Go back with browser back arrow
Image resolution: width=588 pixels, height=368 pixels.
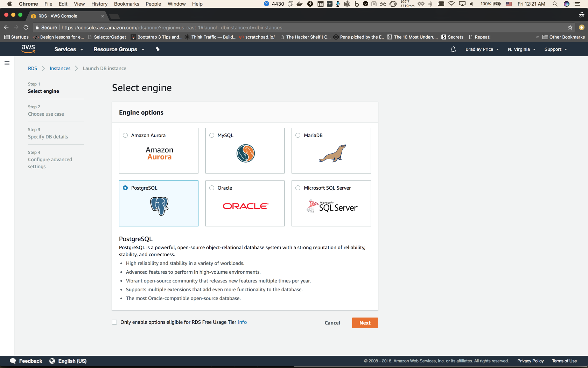coord(6,27)
